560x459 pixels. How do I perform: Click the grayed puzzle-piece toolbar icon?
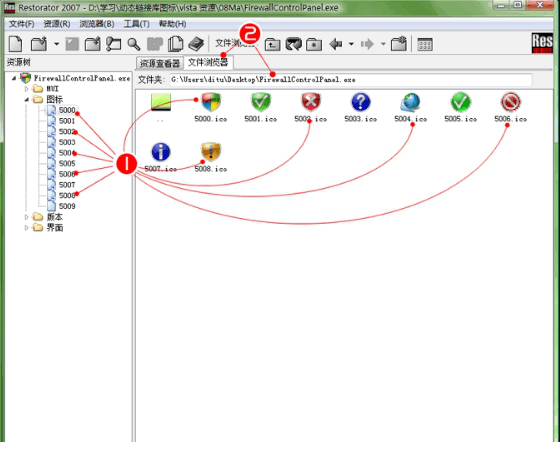[x=155, y=44]
